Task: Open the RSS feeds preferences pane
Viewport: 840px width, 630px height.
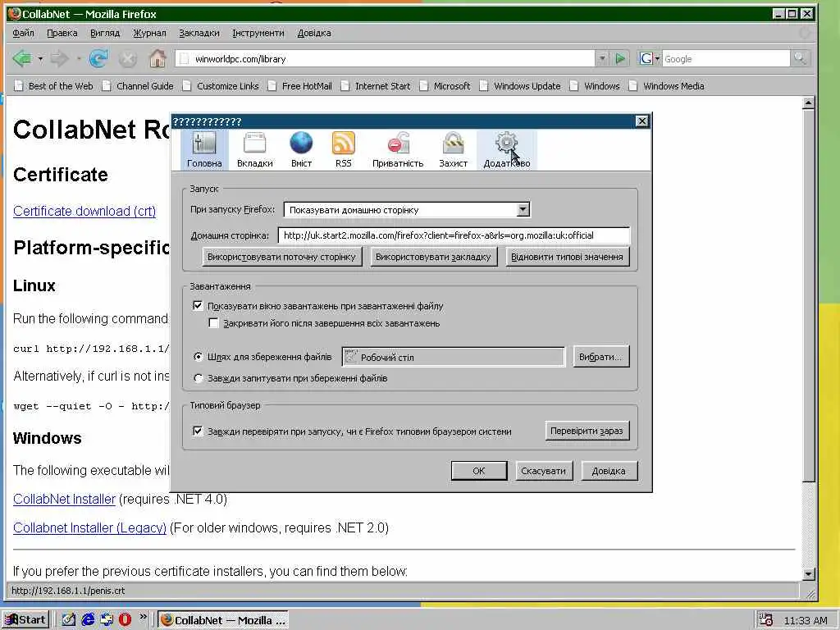Action: [344, 150]
